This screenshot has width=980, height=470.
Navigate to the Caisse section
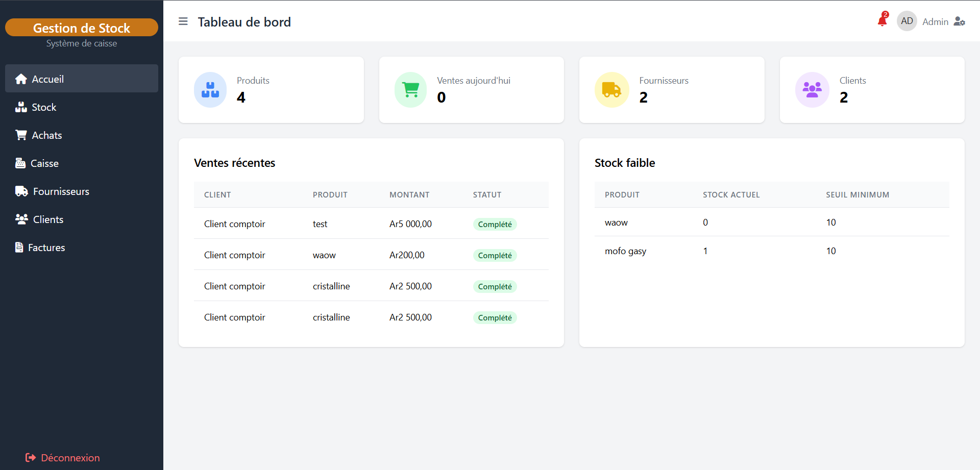(x=44, y=163)
